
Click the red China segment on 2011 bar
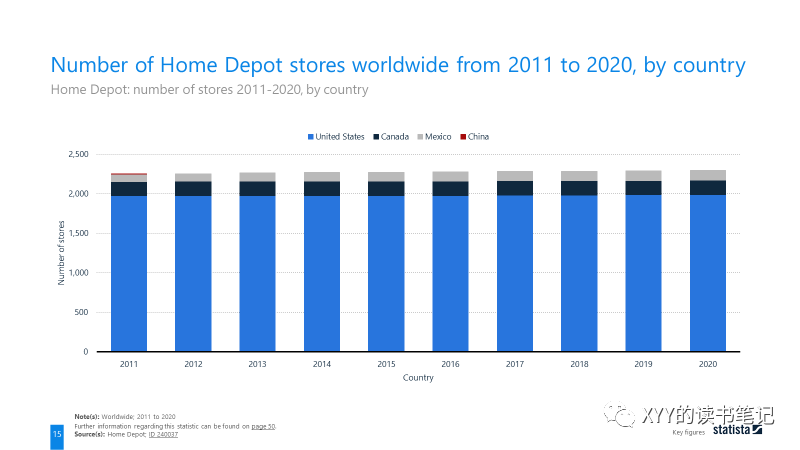[x=129, y=174]
